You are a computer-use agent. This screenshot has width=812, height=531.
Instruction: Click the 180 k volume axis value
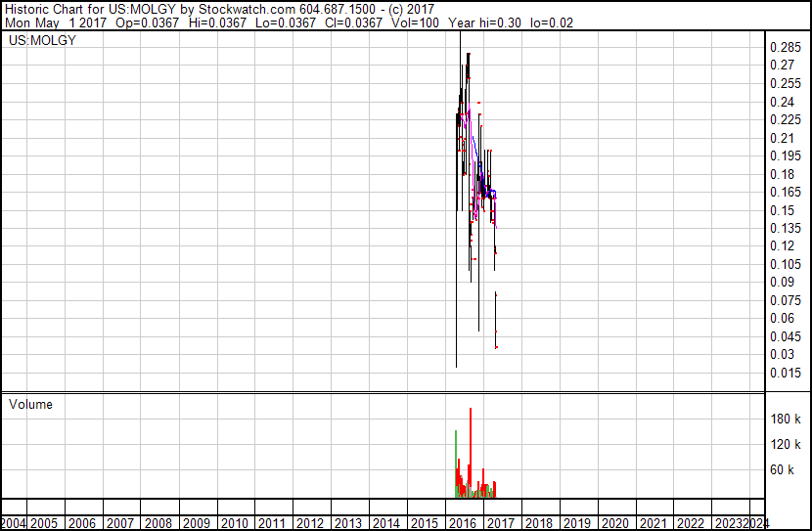point(786,419)
